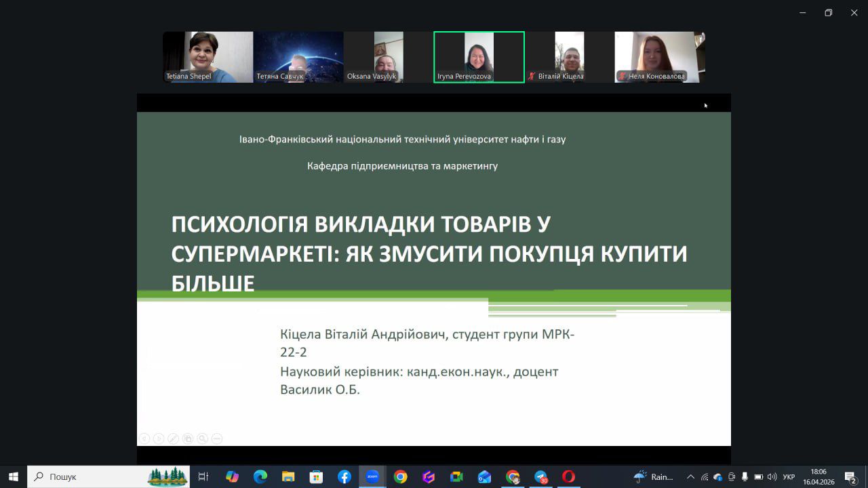Open File Explorer from taskbar

pos(288,476)
